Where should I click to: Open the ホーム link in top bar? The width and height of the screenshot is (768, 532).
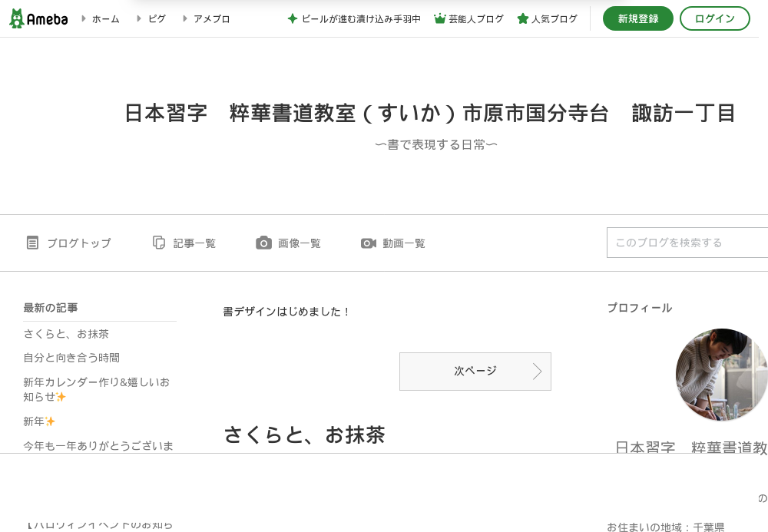[x=106, y=19]
